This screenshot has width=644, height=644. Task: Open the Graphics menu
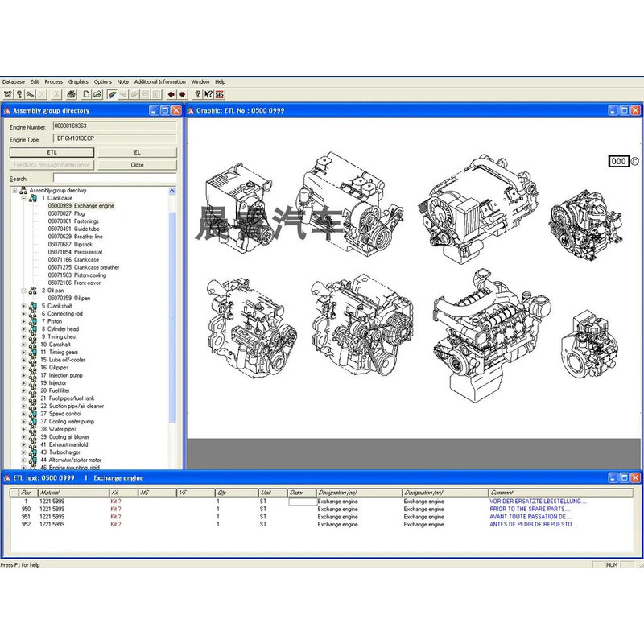pos(78,82)
